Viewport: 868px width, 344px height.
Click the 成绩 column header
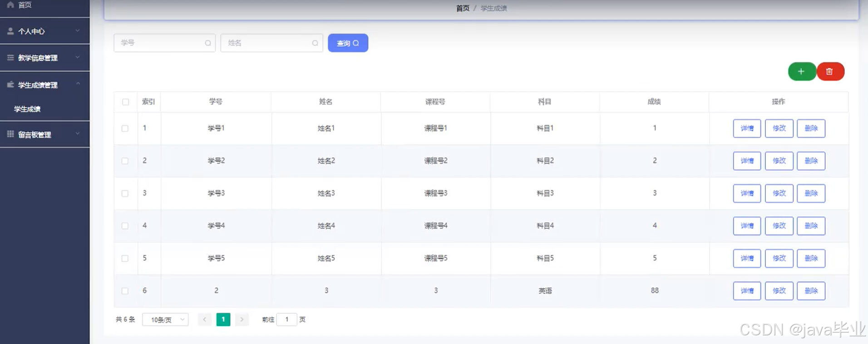point(654,102)
